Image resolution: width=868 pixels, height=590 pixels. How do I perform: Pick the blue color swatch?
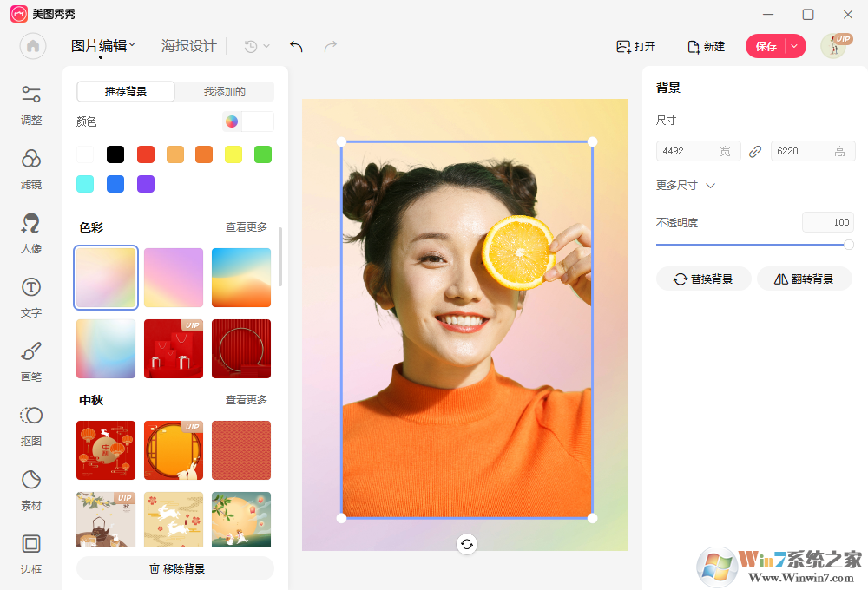tap(115, 184)
